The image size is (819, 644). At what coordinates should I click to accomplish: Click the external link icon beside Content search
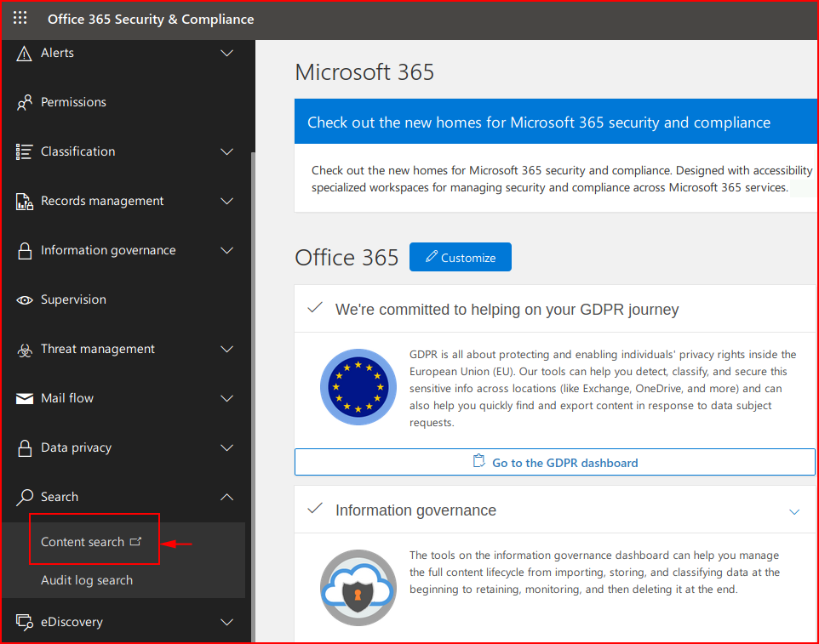tap(135, 541)
